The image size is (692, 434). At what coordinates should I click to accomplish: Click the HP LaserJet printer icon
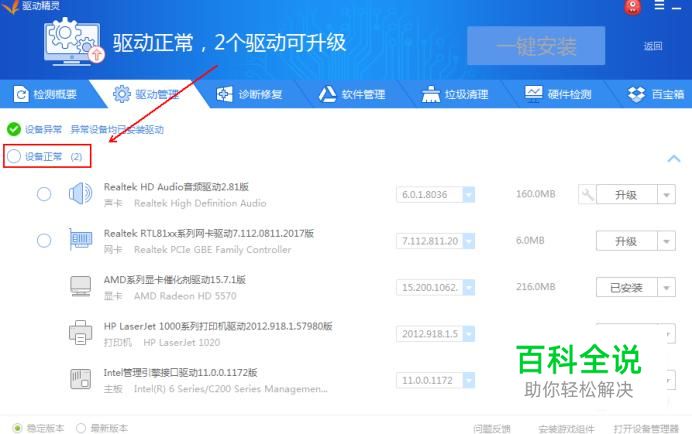tap(80, 333)
